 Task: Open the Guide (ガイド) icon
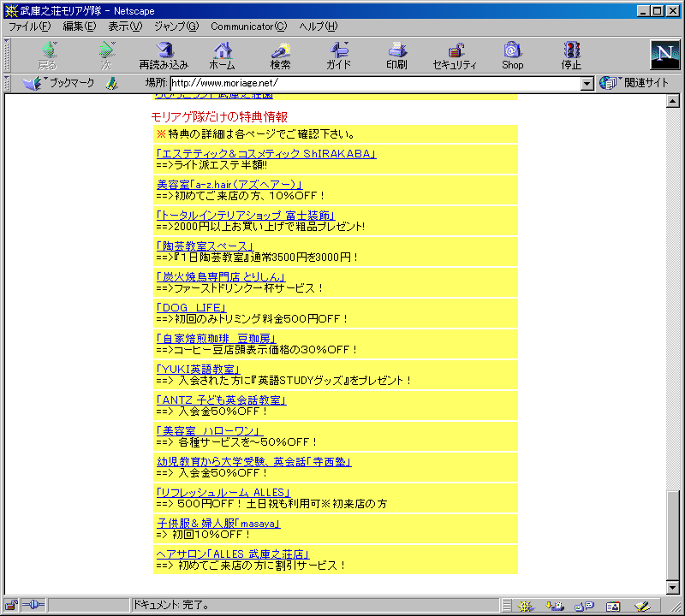tap(338, 56)
